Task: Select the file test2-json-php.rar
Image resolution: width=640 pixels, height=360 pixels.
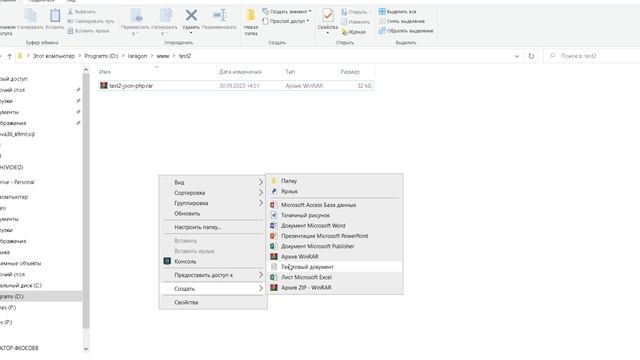Action: pos(236,86)
